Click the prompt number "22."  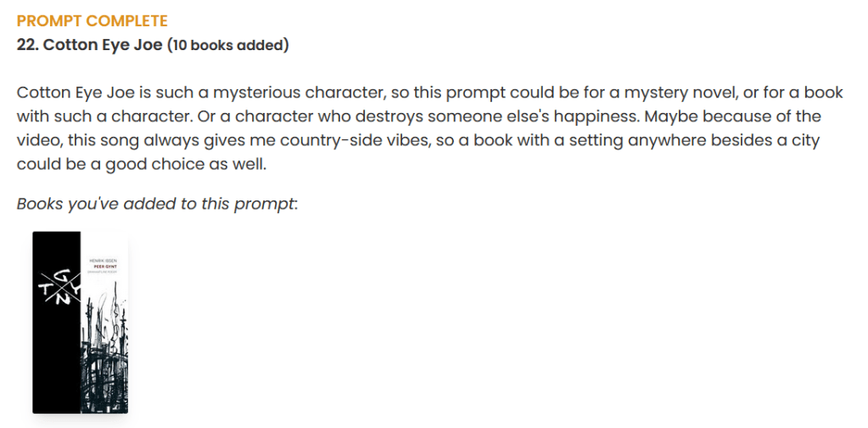[27, 45]
